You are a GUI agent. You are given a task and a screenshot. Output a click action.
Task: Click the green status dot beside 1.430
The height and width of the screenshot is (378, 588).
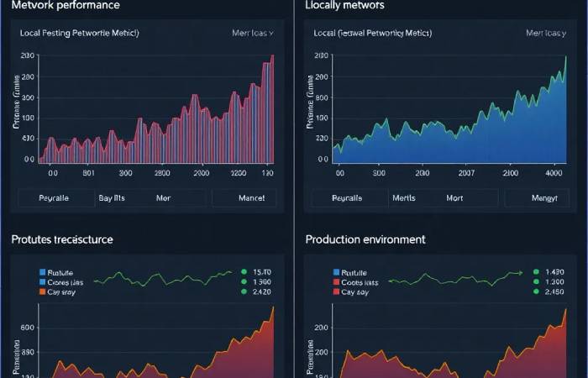click(x=536, y=272)
